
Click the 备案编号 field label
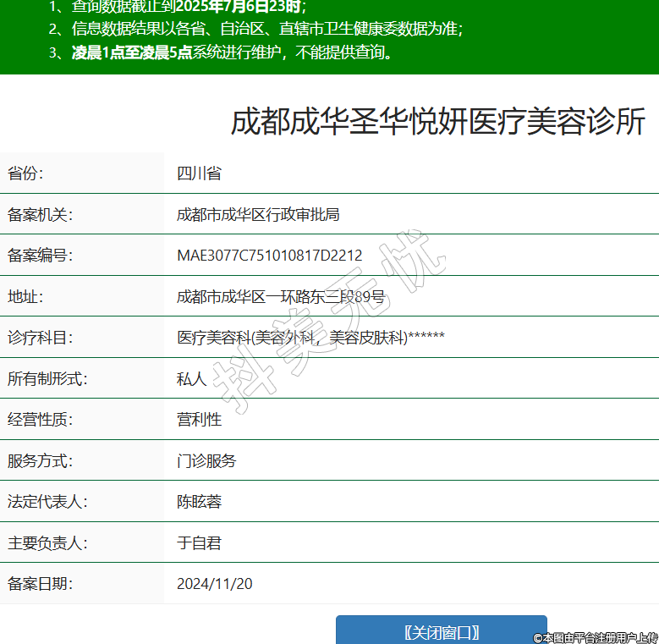(41, 256)
